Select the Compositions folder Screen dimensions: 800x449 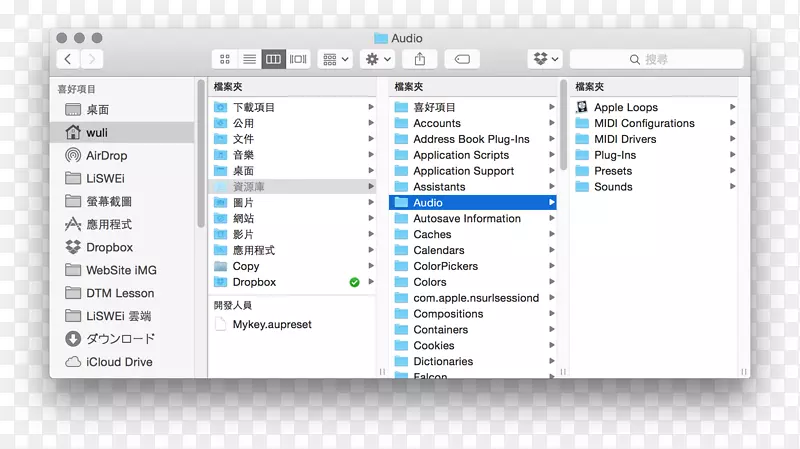tap(472, 314)
